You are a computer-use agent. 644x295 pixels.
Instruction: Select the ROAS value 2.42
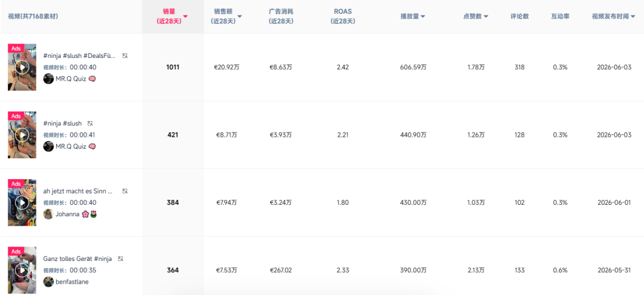tap(342, 67)
